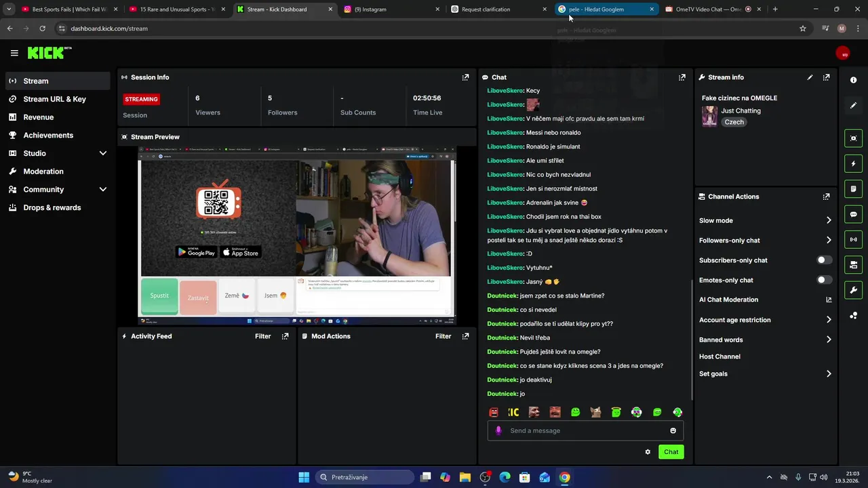Open Stream URL & Key in sidebar
Screen dimensions: 868x488
(58, 99)
